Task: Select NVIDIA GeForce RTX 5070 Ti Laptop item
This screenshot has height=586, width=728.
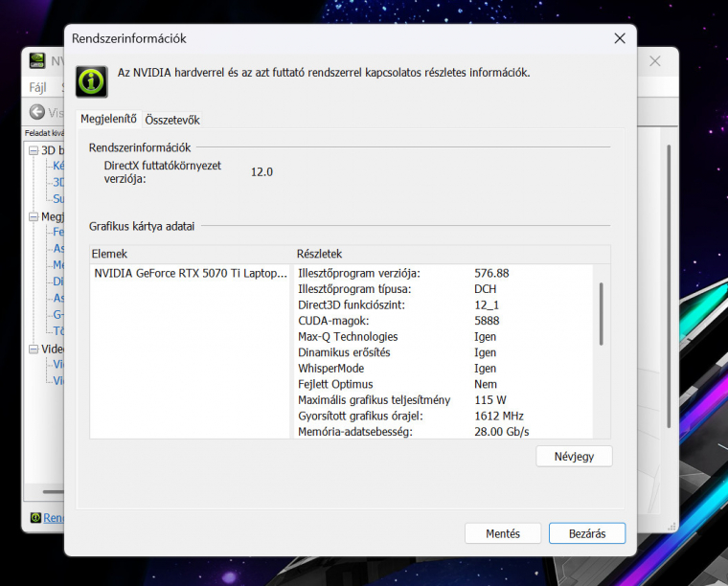Action: (x=191, y=273)
